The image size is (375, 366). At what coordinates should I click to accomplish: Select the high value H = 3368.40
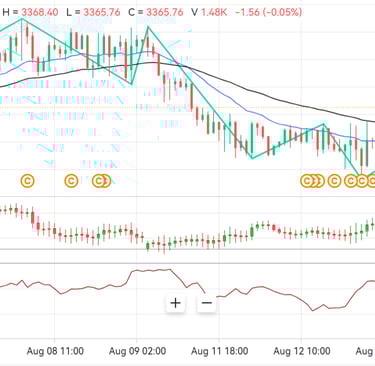30,12
